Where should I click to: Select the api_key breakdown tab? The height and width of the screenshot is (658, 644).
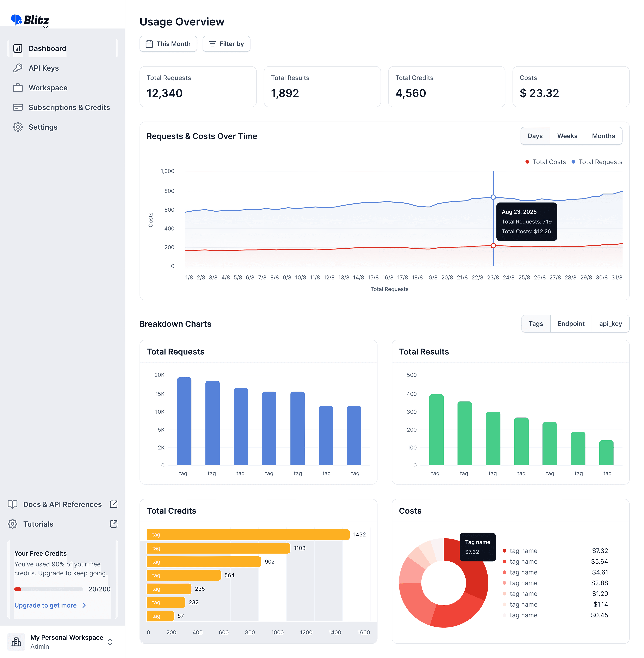pyautogui.click(x=610, y=324)
